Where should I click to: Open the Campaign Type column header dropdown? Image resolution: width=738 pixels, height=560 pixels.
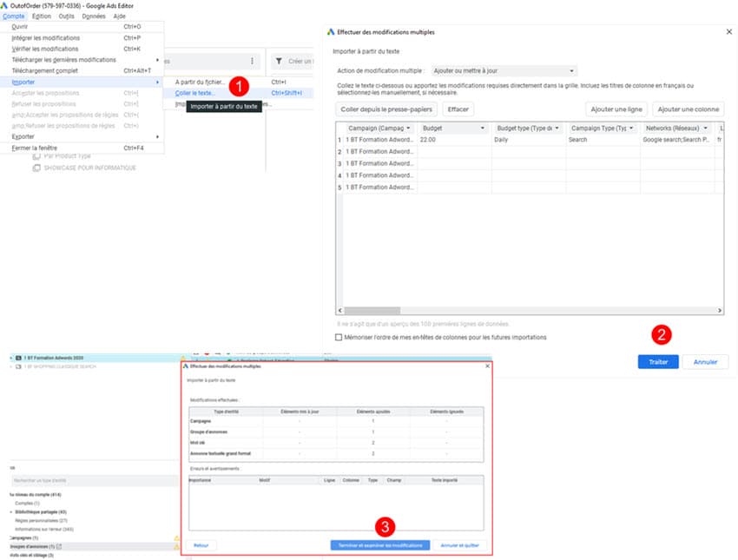[631, 128]
